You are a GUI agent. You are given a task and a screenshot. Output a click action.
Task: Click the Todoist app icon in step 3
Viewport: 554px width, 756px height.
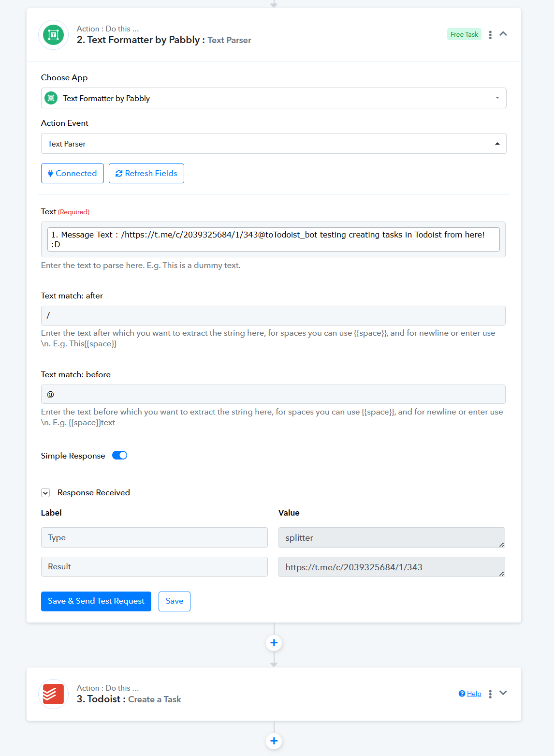(x=53, y=694)
